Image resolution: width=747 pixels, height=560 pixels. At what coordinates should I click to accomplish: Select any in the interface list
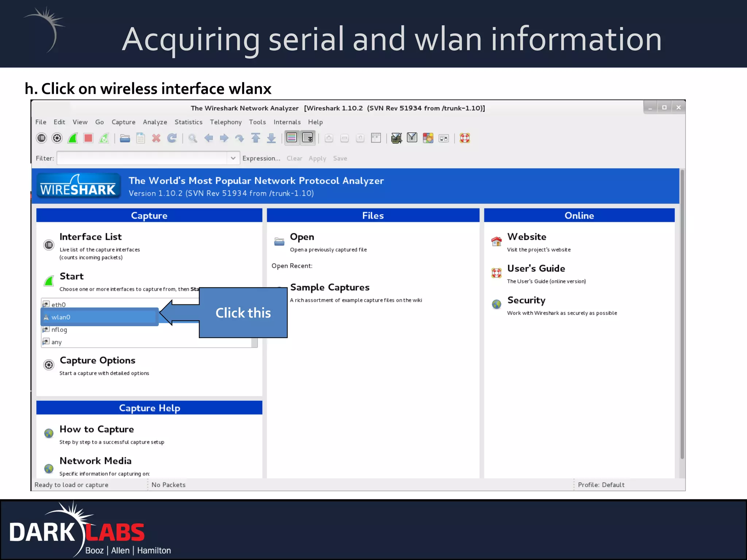[x=56, y=342]
